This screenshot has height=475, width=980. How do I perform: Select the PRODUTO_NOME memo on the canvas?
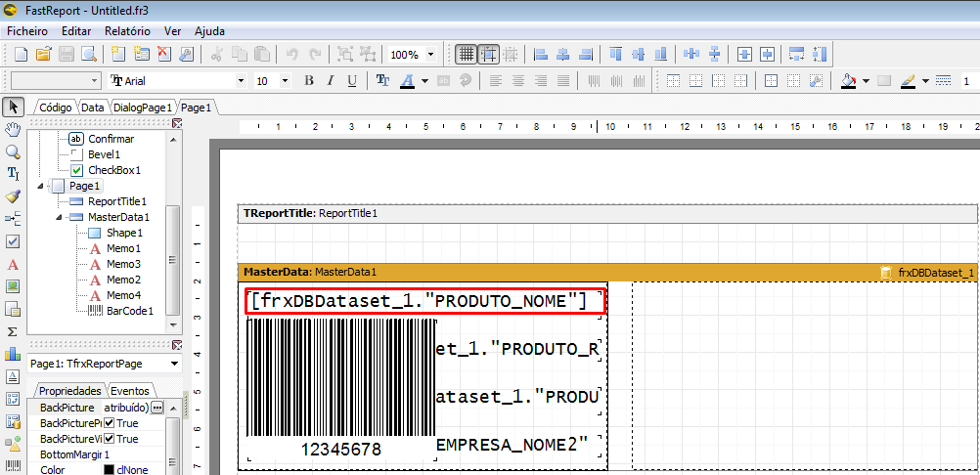coord(425,301)
